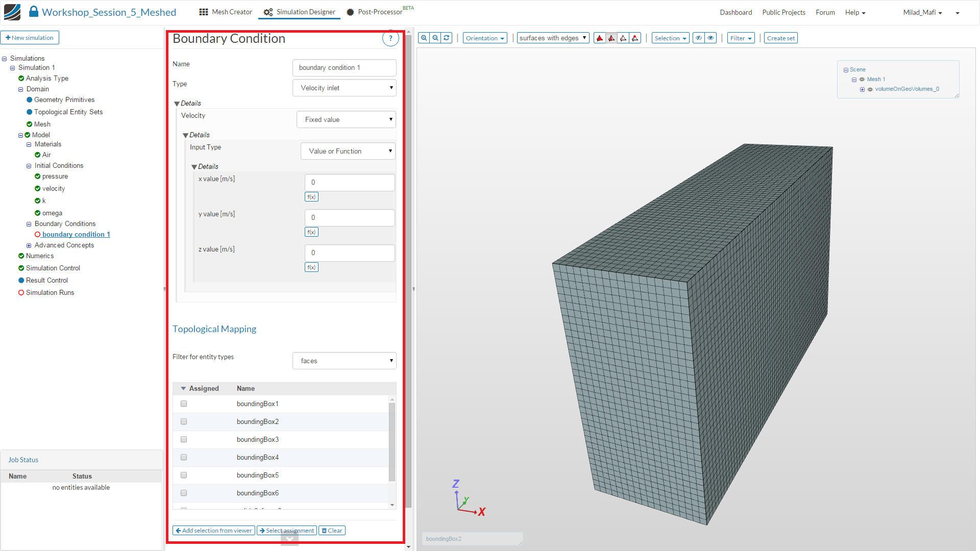Image resolution: width=980 pixels, height=551 pixels.
Task: Click the y value input field
Action: click(x=350, y=217)
